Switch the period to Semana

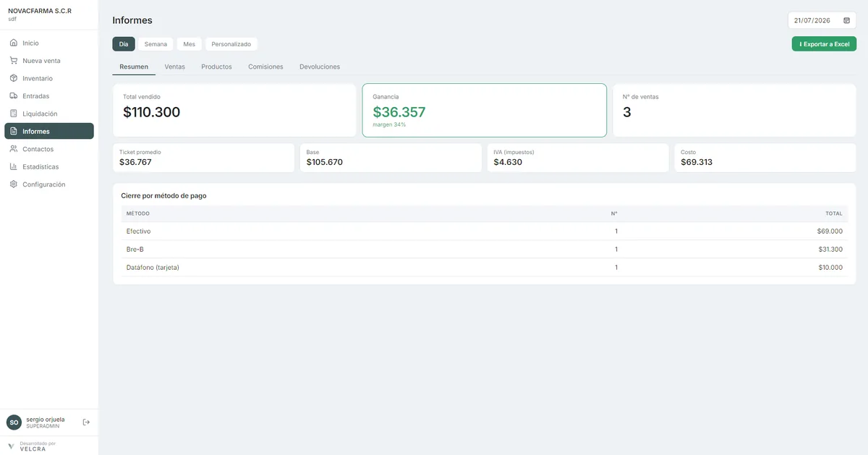156,44
